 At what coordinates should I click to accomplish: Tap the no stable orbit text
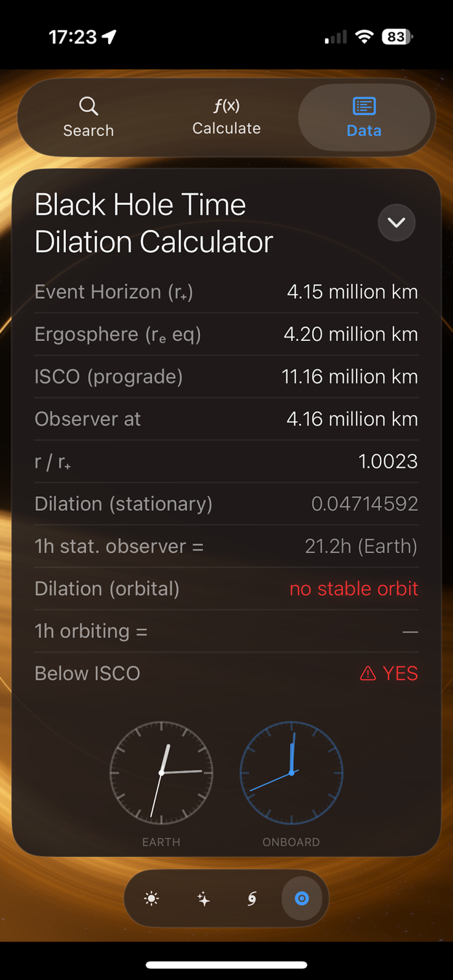354,589
